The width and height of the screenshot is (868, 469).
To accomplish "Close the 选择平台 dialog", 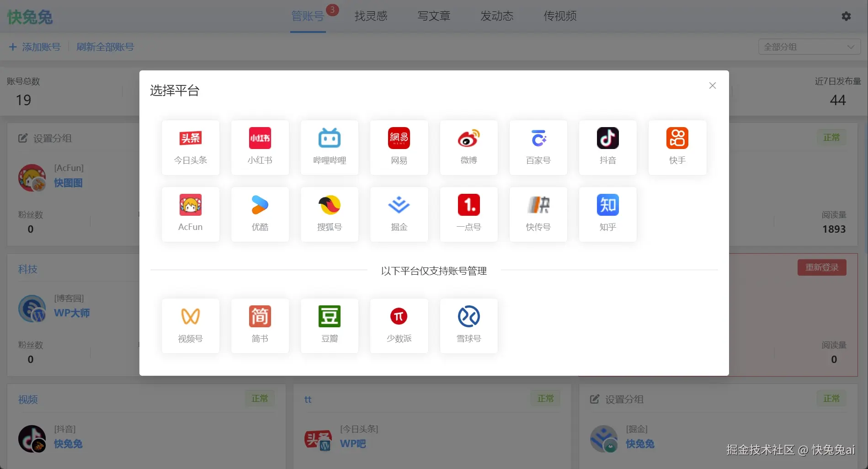I will (x=712, y=85).
